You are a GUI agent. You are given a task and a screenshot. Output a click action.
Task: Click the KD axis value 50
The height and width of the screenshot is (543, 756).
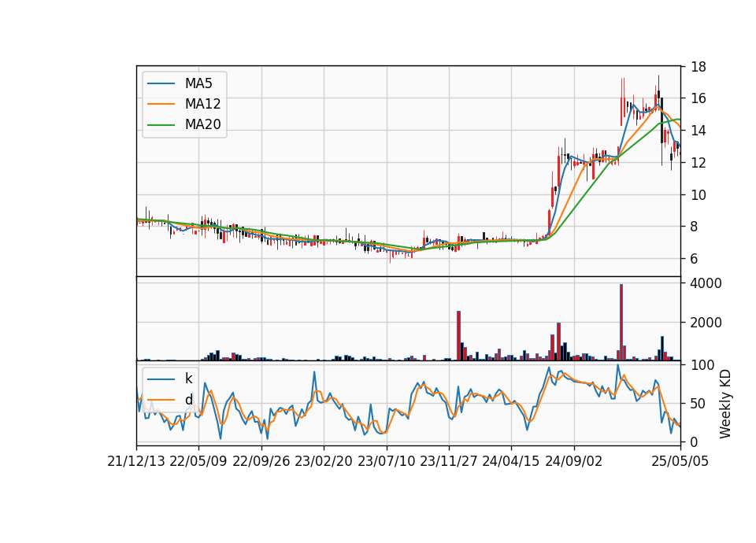(x=699, y=404)
